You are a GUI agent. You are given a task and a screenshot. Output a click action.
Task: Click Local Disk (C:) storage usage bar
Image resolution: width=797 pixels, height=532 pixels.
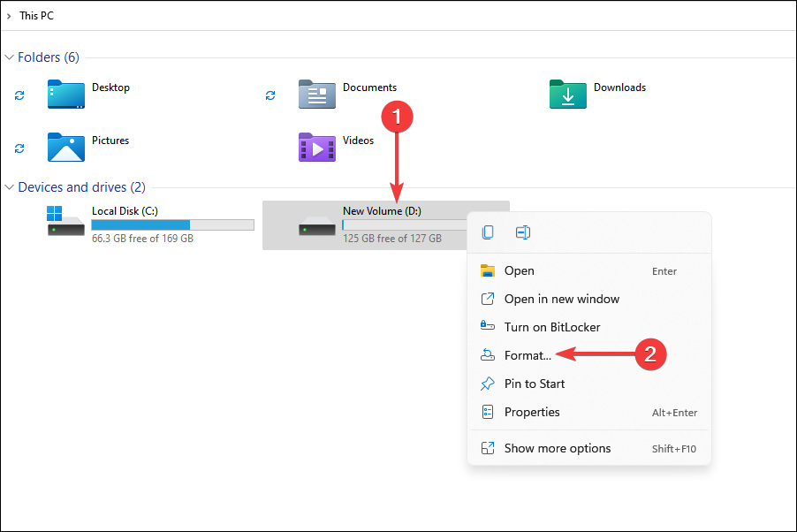pyautogui.click(x=172, y=225)
